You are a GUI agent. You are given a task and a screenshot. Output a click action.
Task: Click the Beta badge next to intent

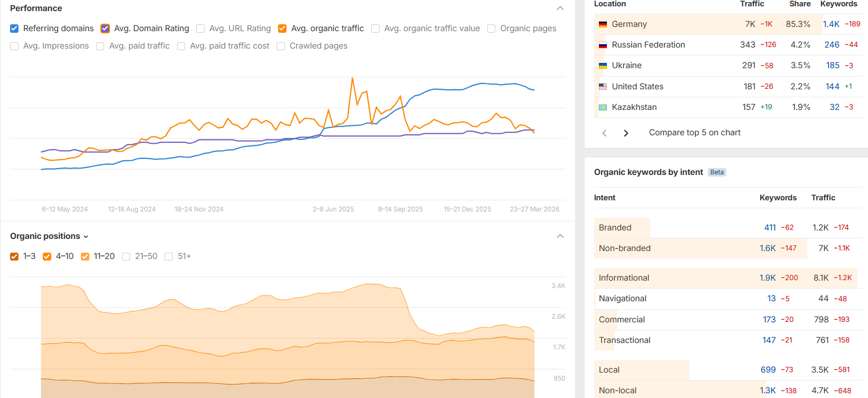pos(717,172)
